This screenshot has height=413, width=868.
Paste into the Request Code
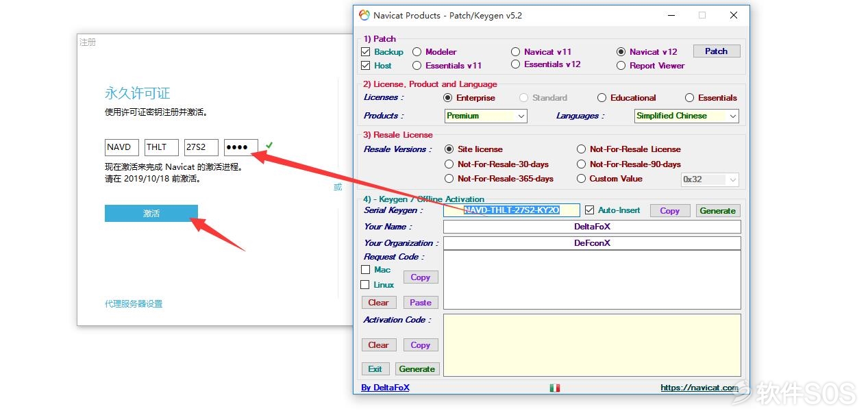click(x=421, y=302)
